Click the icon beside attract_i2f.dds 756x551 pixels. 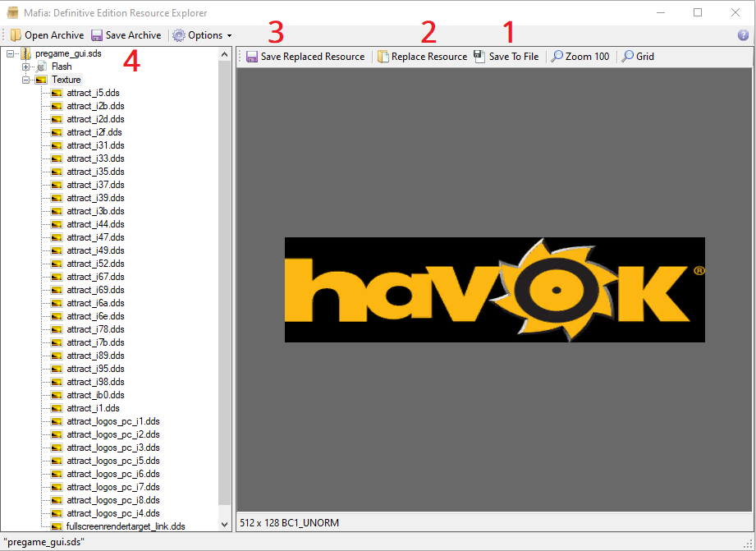point(57,132)
